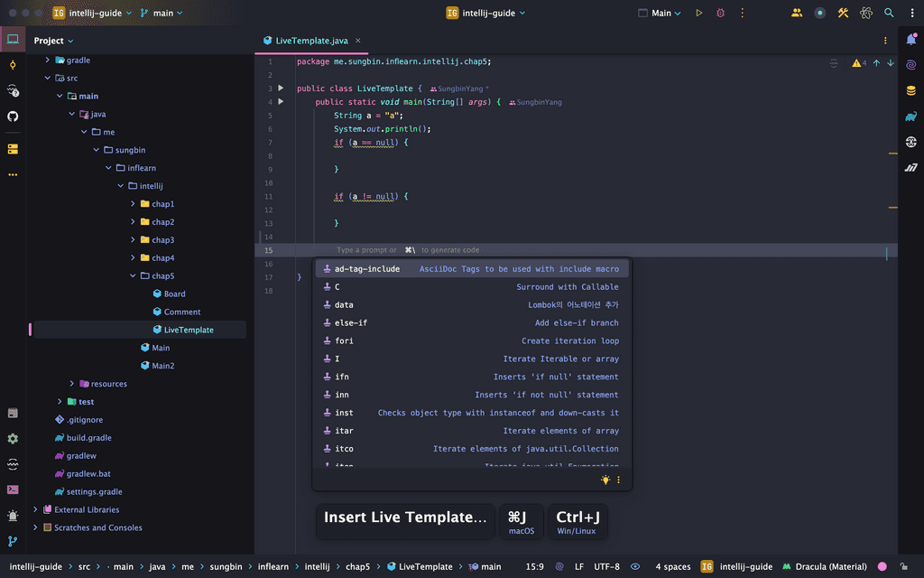Click the run gutter icon beside class LiveTemplate
Screen dimensions: 924x578
click(282, 88)
